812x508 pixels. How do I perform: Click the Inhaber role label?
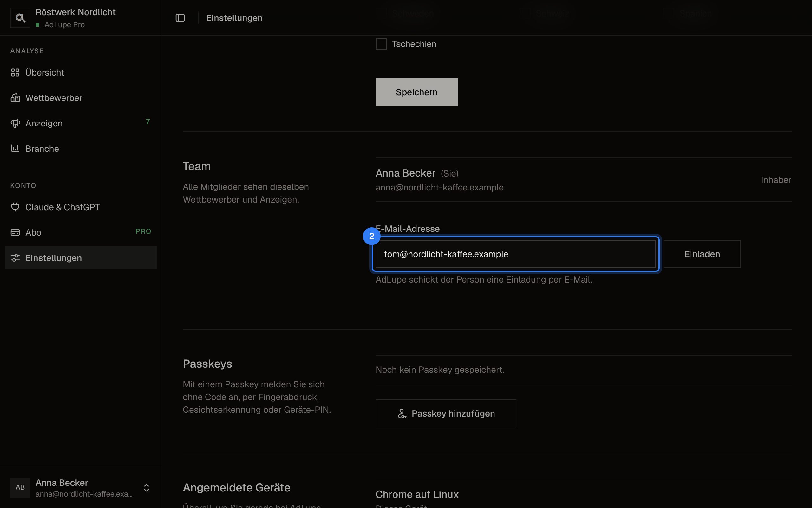(776, 180)
